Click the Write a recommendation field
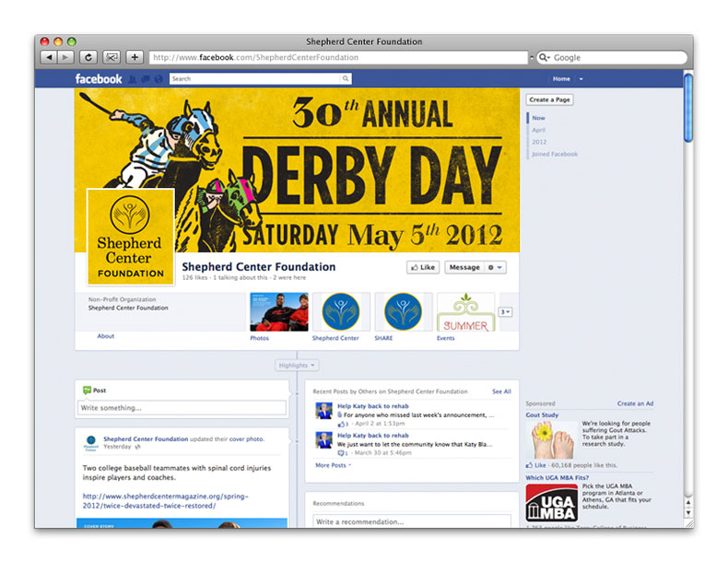 (x=412, y=521)
